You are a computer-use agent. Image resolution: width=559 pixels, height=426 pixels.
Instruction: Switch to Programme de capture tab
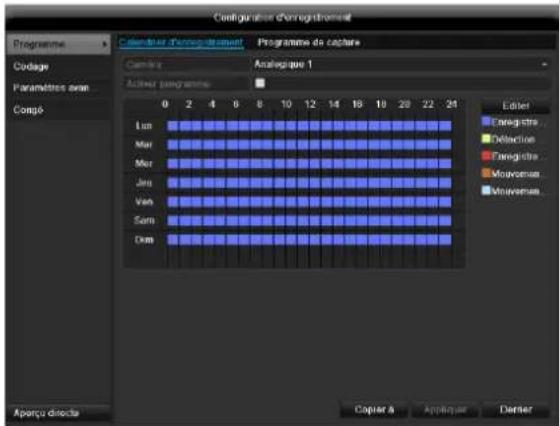point(309,43)
